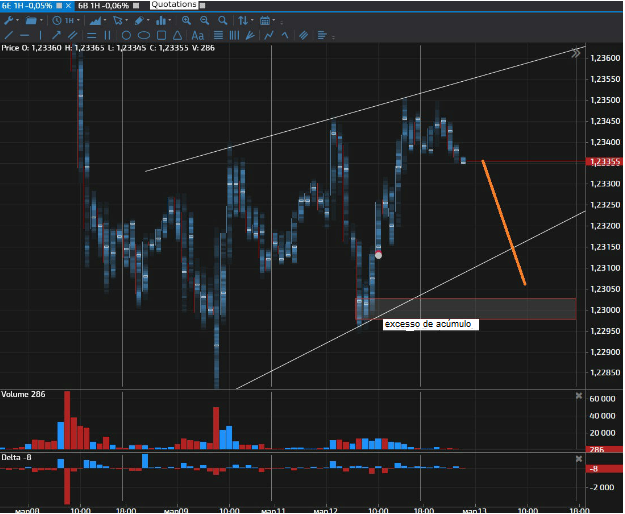The height and width of the screenshot is (514, 625).
Task: Close the Delta indicator panel
Action: pos(578,456)
